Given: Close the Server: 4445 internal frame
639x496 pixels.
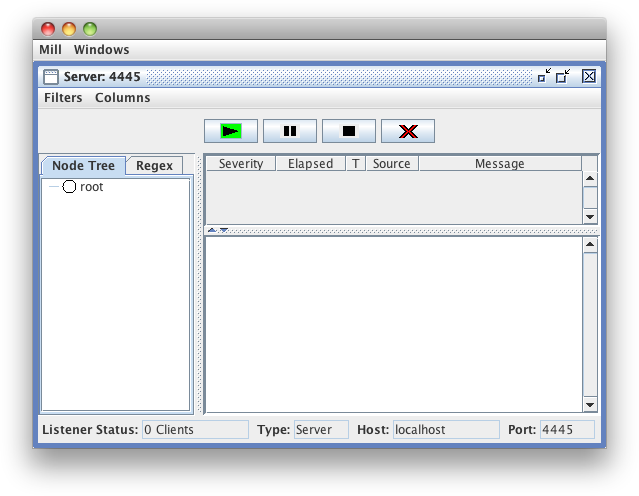Looking at the screenshot, I should click(589, 76).
